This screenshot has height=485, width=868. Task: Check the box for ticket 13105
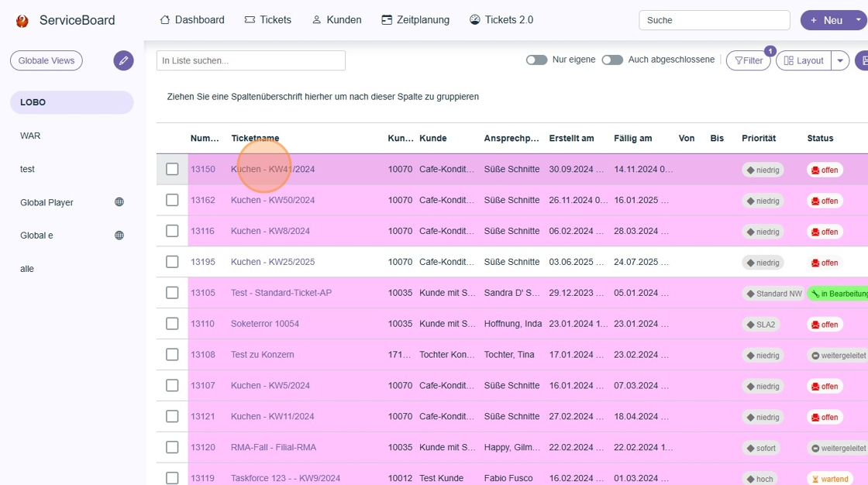coord(172,293)
